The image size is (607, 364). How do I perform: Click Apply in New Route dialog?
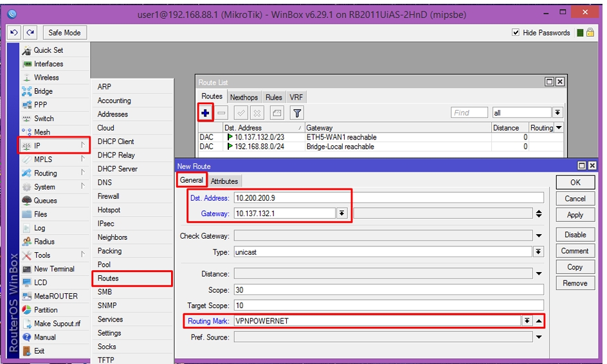click(x=575, y=215)
